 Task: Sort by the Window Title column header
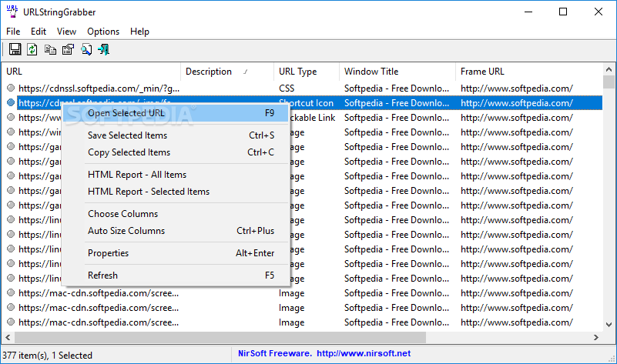tap(397, 72)
